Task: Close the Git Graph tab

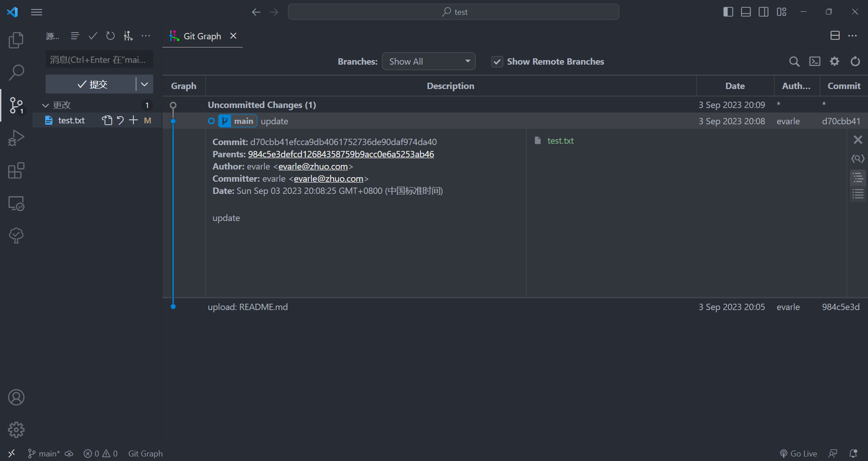Action: coord(233,36)
